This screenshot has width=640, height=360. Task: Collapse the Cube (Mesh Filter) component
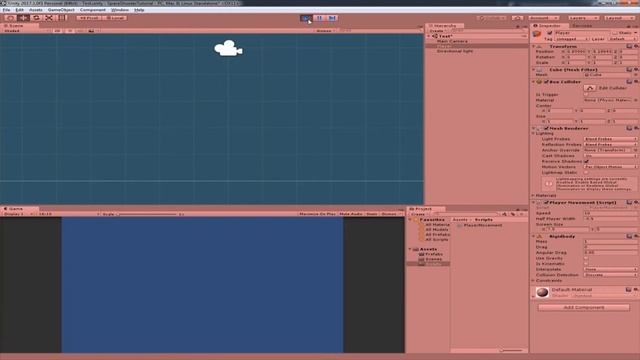[534, 70]
